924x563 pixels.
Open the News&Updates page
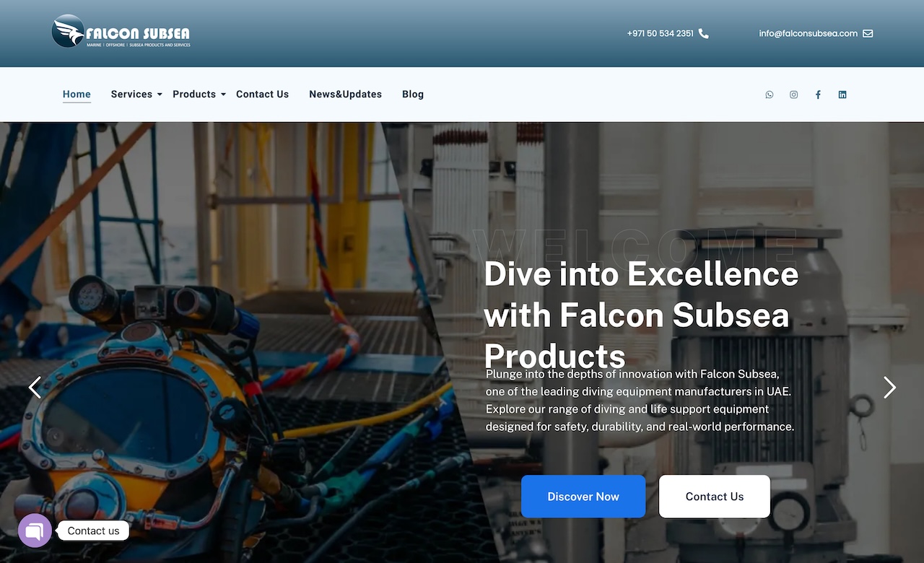[345, 95]
